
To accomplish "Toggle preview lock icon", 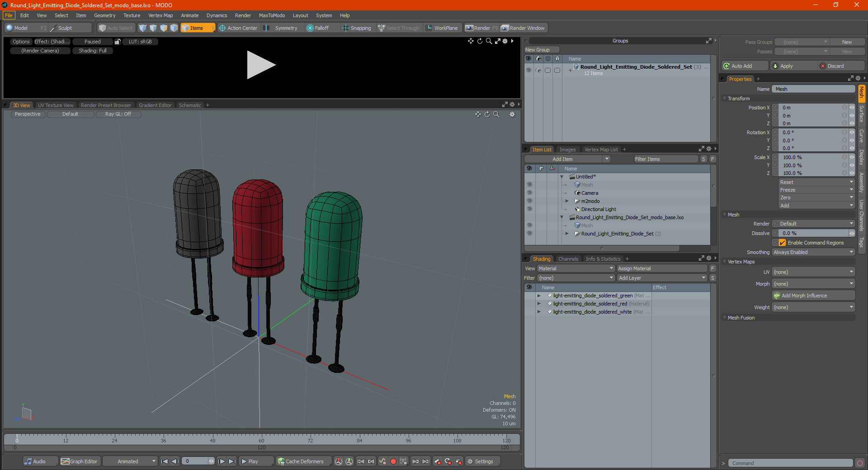I will (118, 42).
